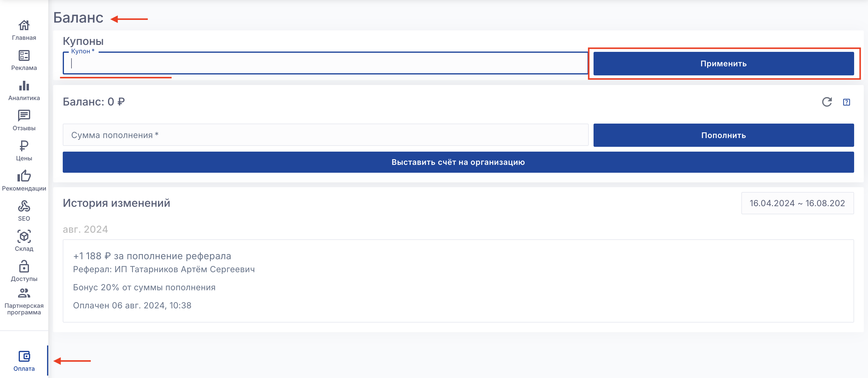
Task: Open Доступы lock icon section
Action: [x=24, y=270]
